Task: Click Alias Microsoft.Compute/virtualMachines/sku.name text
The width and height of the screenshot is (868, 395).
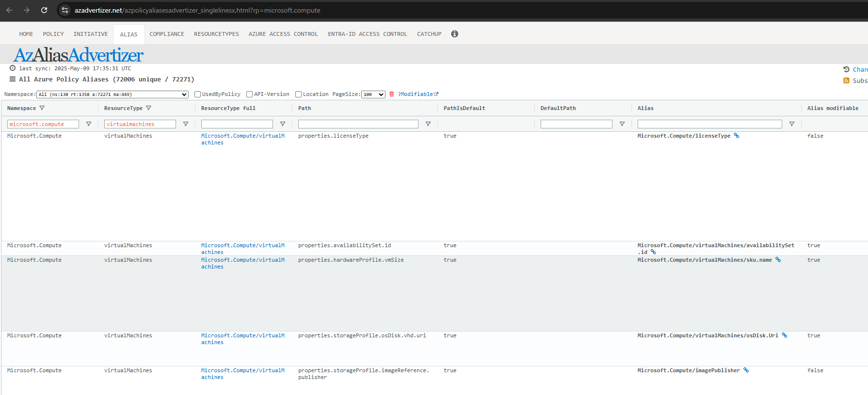Action: (x=705, y=260)
